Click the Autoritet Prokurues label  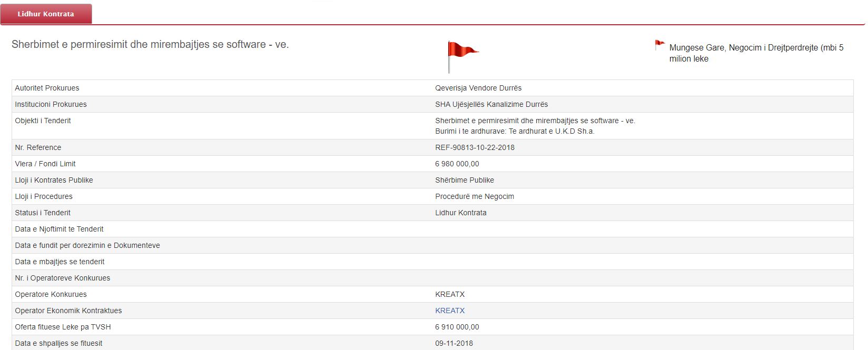[x=47, y=88]
